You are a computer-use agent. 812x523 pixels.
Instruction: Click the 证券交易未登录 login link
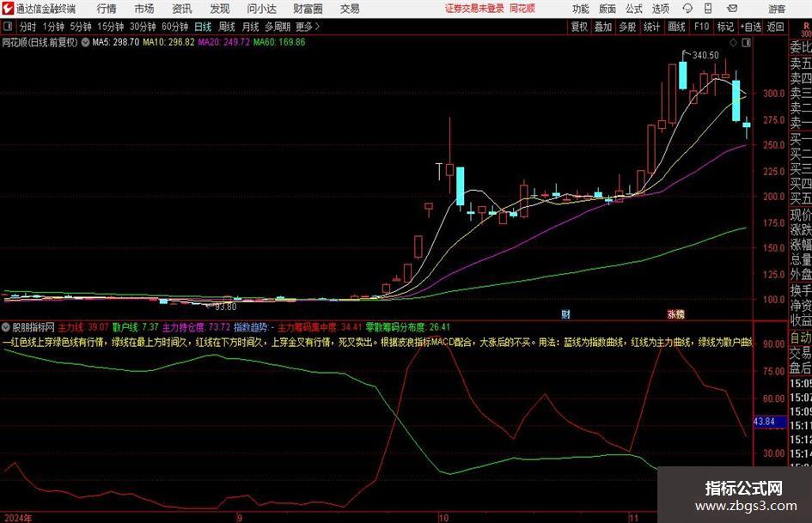474,9
